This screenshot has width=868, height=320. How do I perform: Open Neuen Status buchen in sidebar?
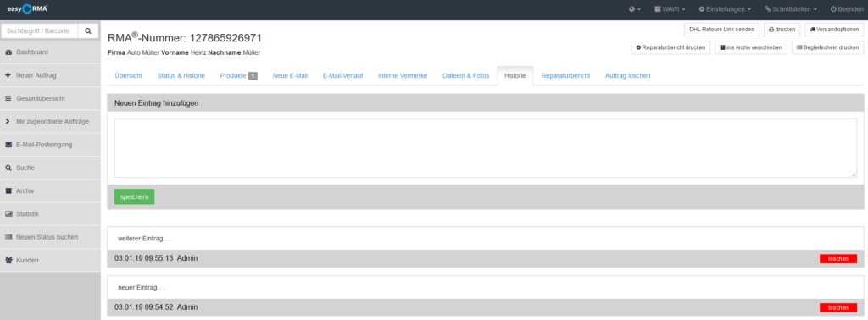[50, 237]
